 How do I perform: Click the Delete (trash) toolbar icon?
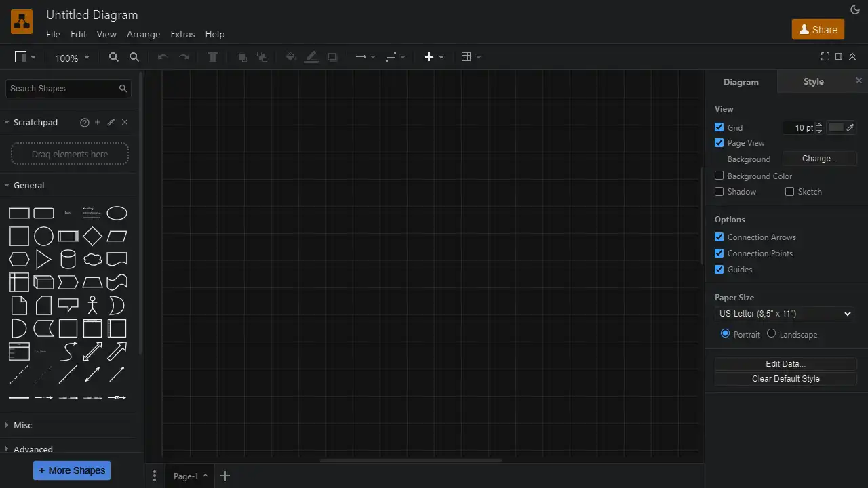(212, 57)
